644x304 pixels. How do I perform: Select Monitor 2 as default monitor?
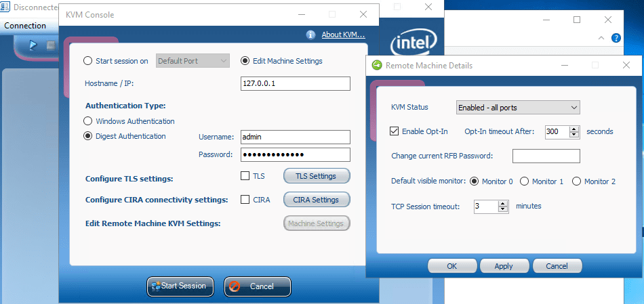pos(576,181)
